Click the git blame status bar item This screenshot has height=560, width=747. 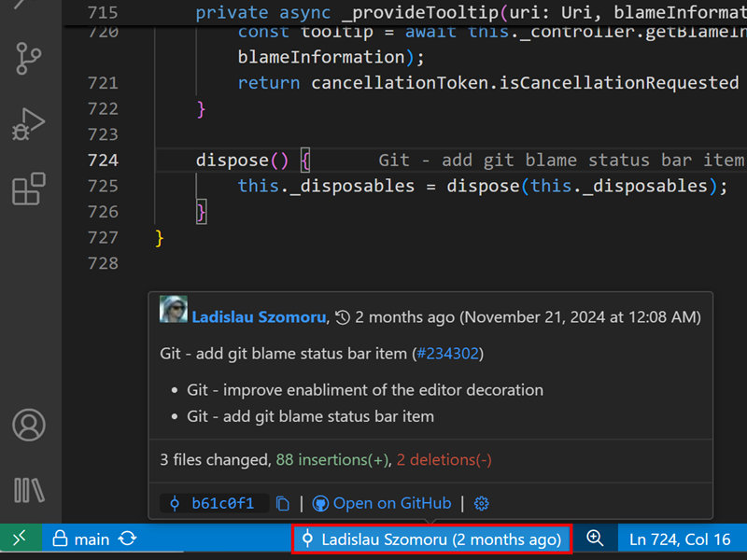[x=431, y=539]
